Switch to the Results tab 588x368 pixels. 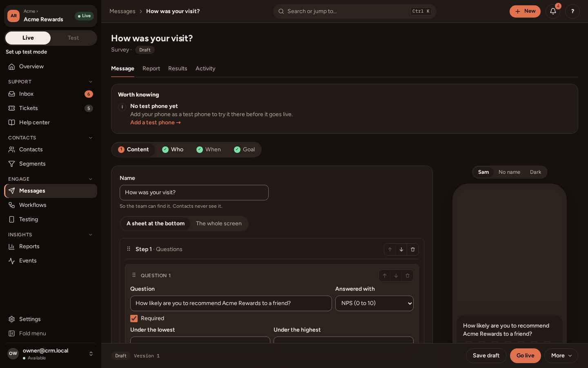click(178, 69)
